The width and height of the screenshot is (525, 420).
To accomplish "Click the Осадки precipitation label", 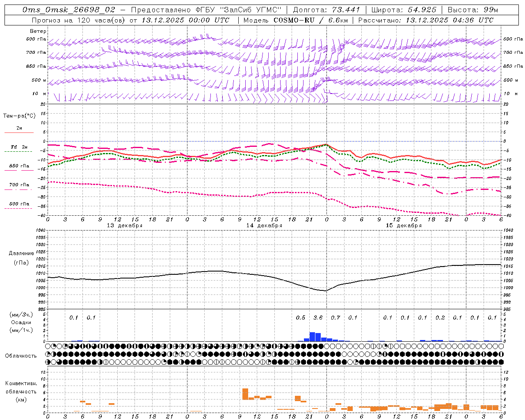I will click(21, 322).
